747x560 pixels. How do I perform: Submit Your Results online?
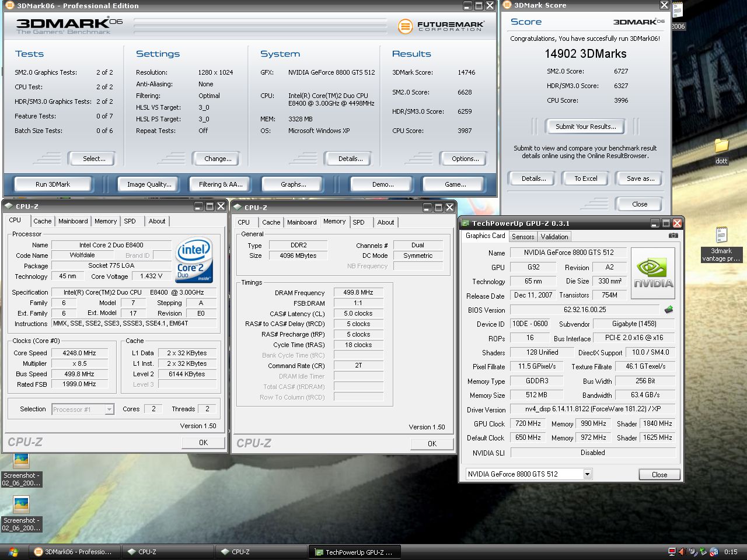(585, 127)
